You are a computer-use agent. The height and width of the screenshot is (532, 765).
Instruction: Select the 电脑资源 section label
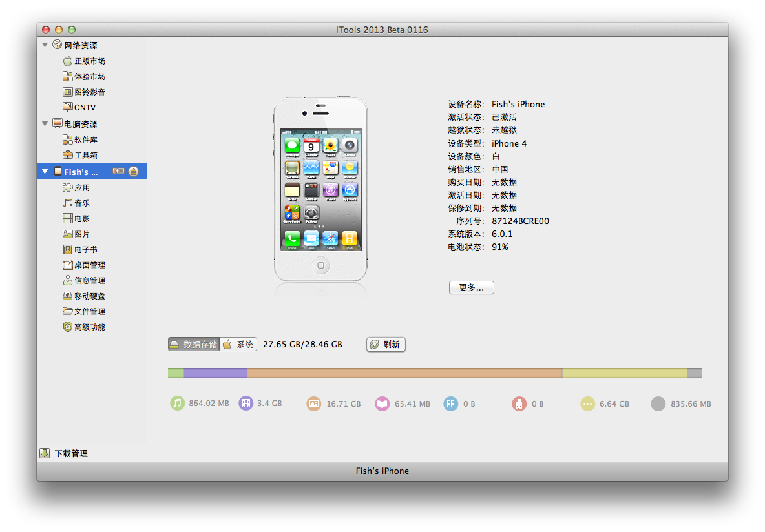(81, 125)
